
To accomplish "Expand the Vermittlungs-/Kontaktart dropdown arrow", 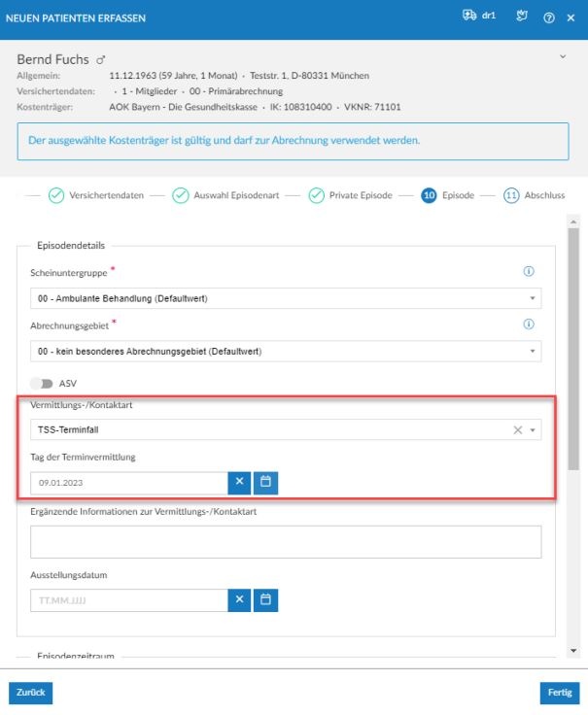I will coord(533,430).
